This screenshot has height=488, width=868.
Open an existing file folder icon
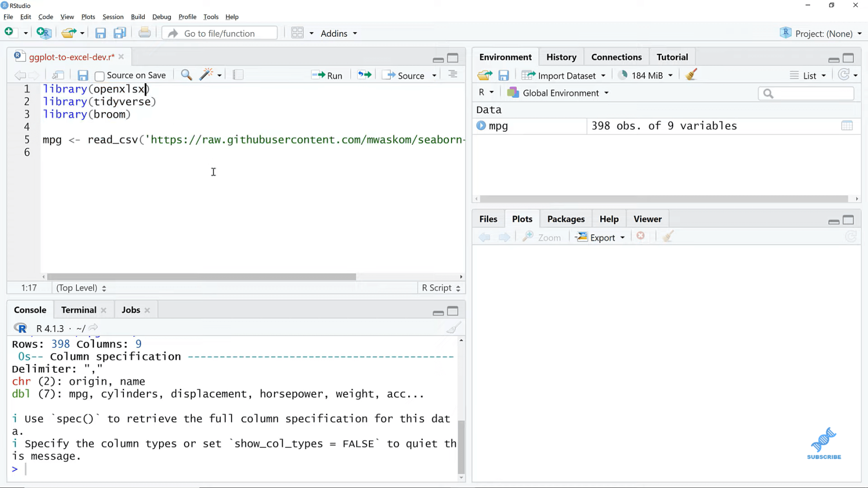click(x=68, y=33)
